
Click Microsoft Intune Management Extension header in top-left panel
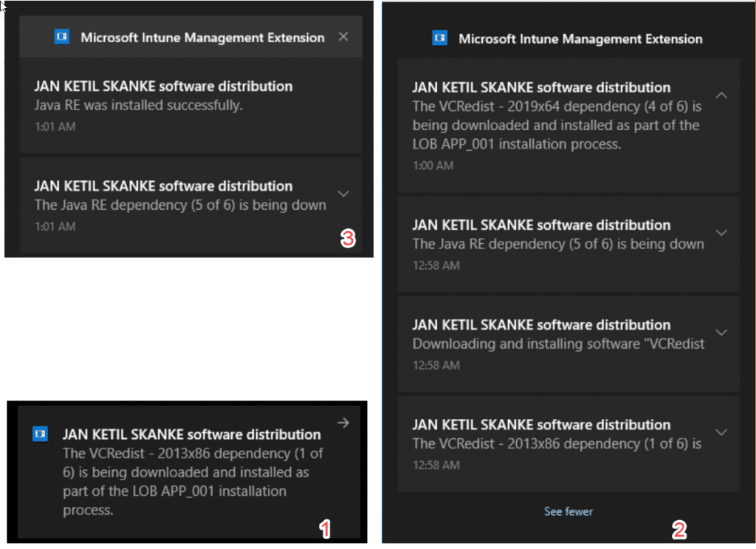(x=202, y=37)
